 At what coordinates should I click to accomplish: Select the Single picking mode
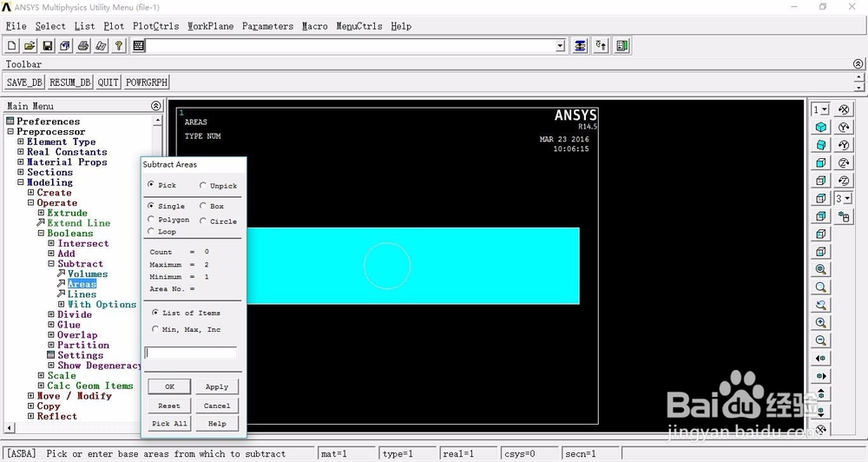pos(151,206)
